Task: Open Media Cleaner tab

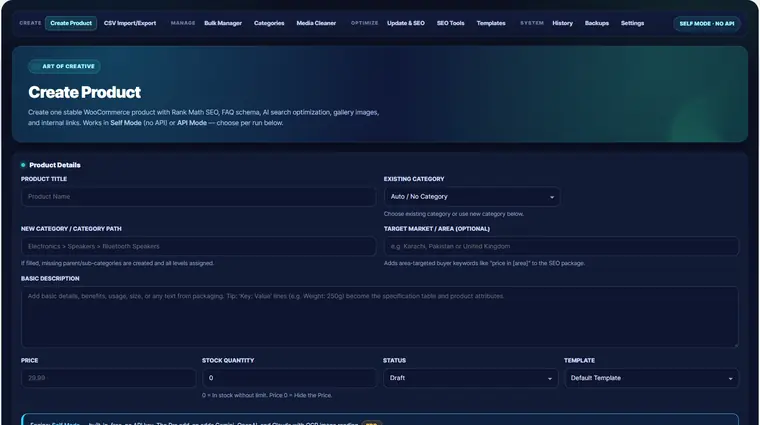Action: [x=316, y=23]
